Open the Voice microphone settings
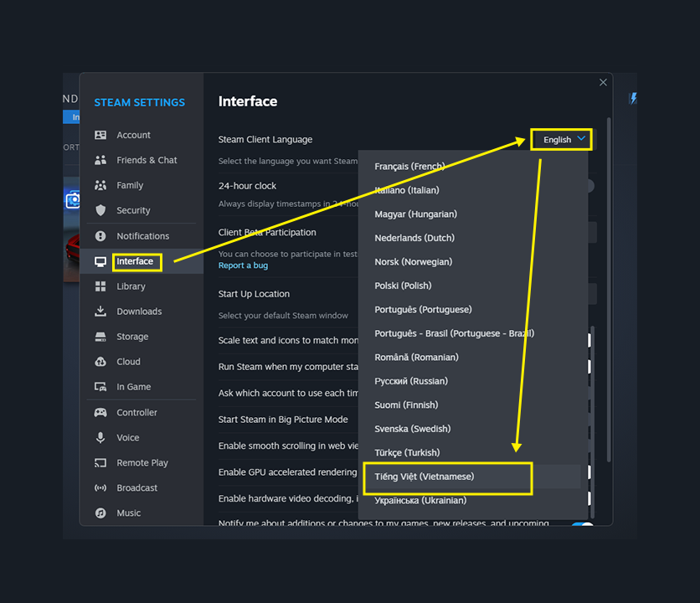Screen dimensions: 700x603 [141, 438]
